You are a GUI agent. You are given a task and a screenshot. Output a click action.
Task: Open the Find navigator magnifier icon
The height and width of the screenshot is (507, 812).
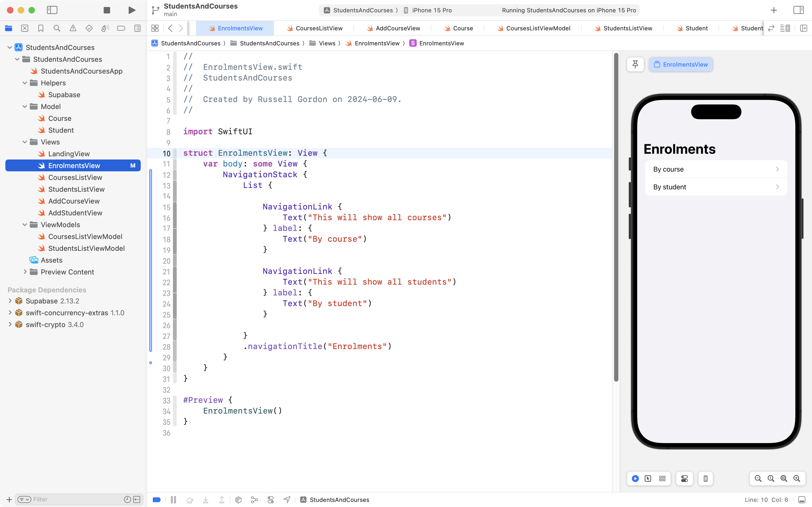pyautogui.click(x=57, y=28)
